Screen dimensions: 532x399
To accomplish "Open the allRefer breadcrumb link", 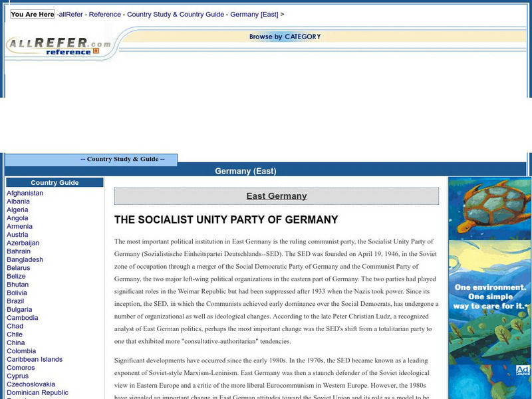I will tap(71, 14).
